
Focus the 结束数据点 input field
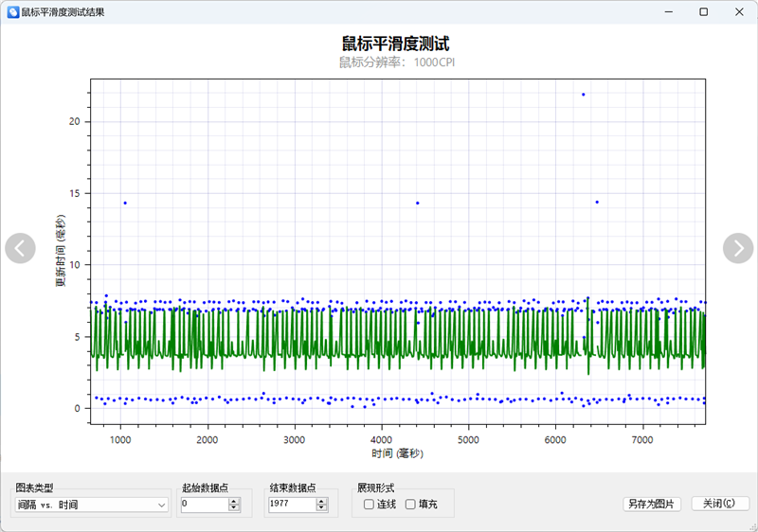point(290,505)
